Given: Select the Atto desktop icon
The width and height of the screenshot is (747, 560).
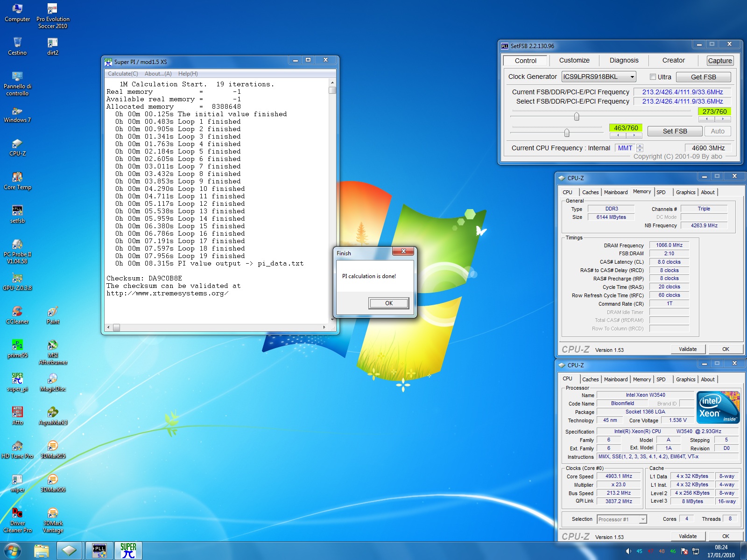Looking at the screenshot, I should pos(17,416).
